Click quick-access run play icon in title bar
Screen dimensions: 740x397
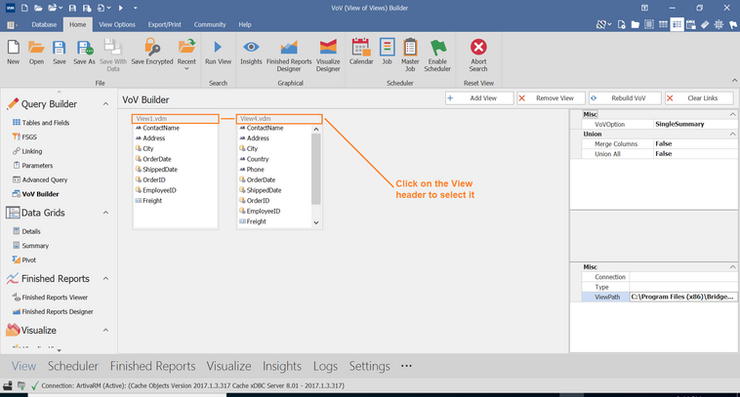(121, 8)
